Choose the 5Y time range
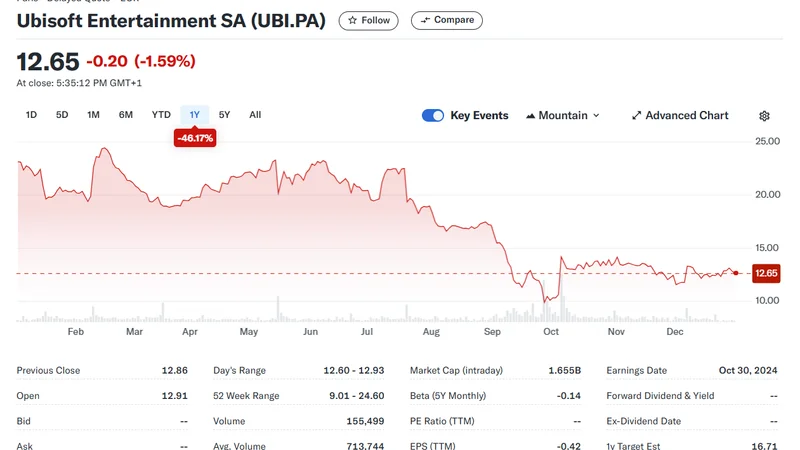This screenshot has width=800, height=450. tap(224, 115)
